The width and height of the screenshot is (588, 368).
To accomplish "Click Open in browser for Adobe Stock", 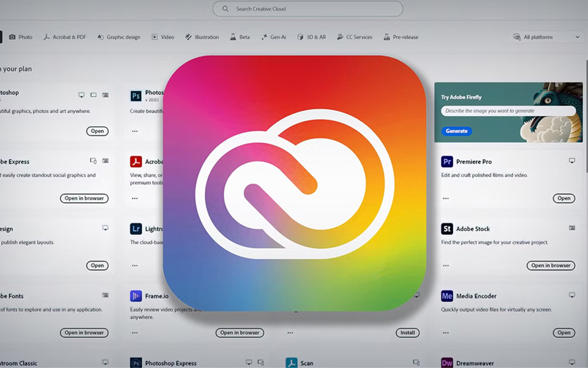I will coord(551,265).
